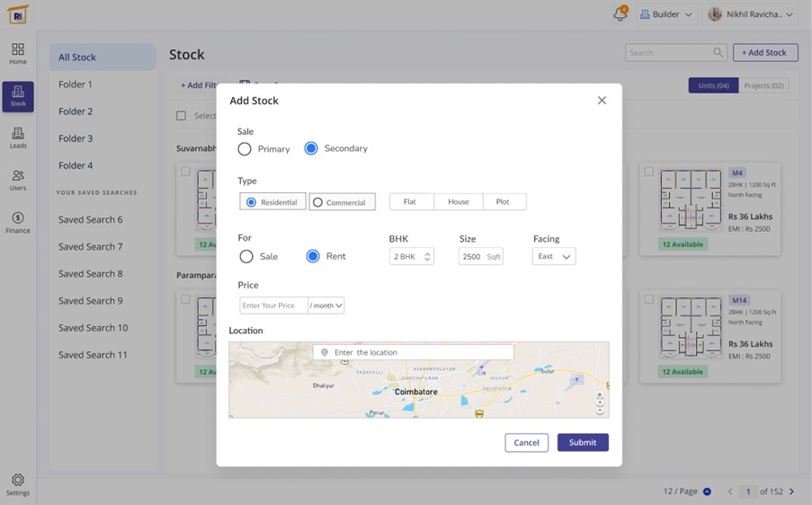Click the search magnifier icon
This screenshot has width=812, height=505.
tap(718, 53)
